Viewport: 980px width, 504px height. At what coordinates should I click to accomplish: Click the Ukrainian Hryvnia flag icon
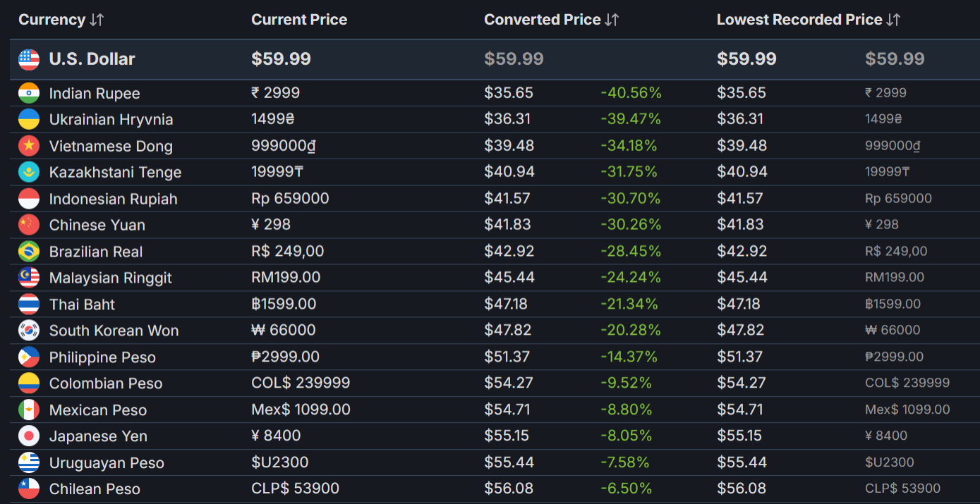click(29, 119)
